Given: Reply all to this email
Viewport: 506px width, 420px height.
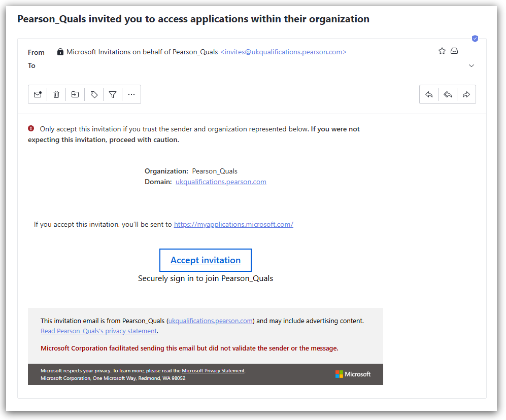Looking at the screenshot, I should [448, 94].
